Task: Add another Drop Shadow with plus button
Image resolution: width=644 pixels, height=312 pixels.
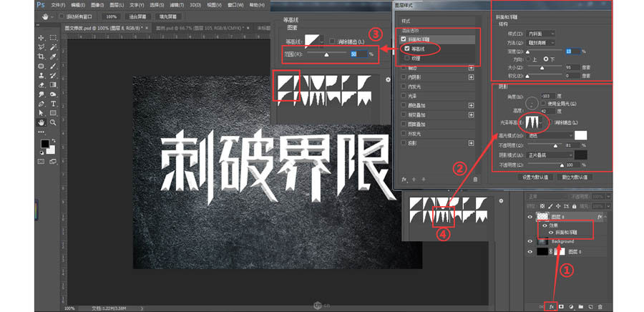Action: coord(471,143)
